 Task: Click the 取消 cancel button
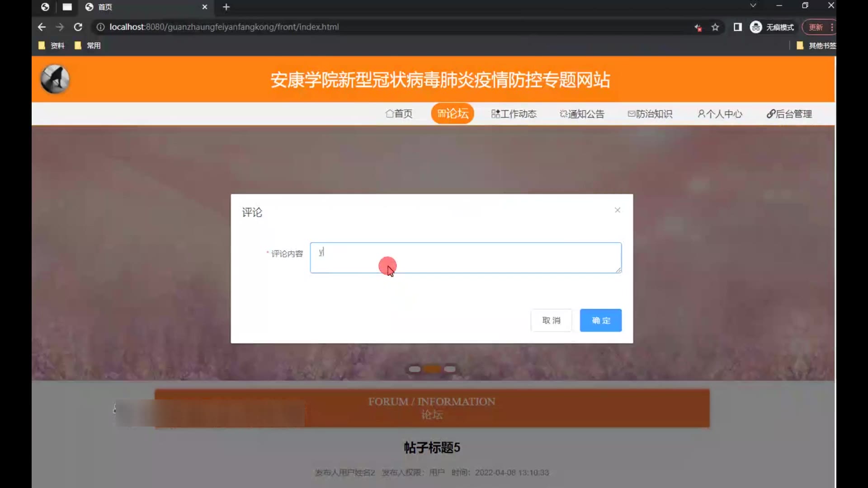[551, 320]
